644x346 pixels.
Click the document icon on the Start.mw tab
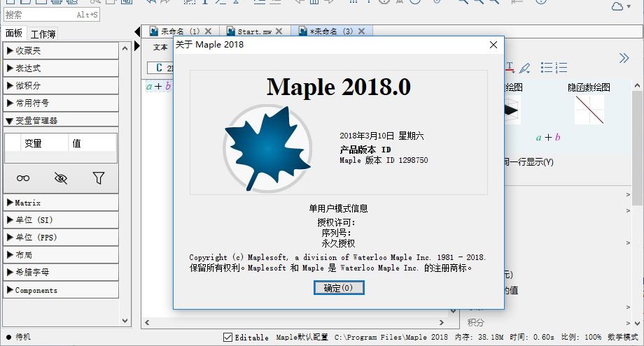click(x=231, y=31)
